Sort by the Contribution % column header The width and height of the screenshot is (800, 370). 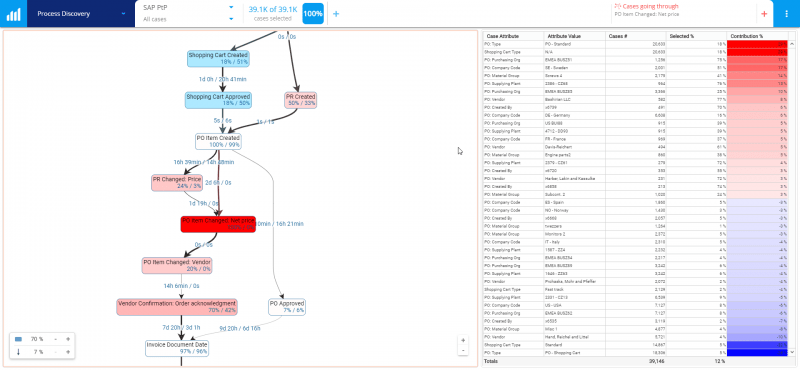757,36
